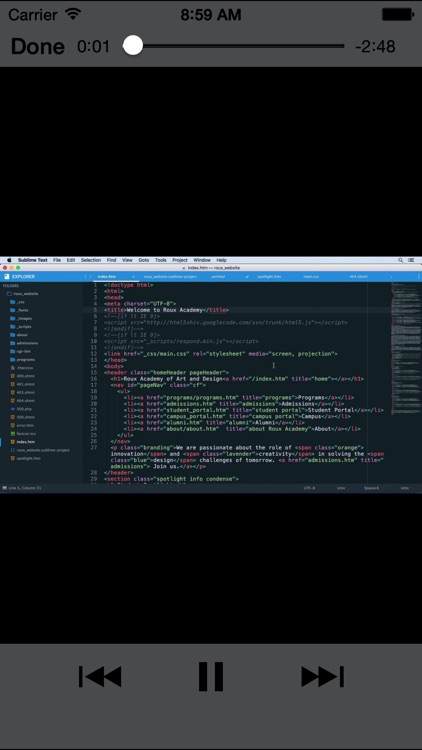Select the spotlight.htm editor tab
This screenshot has height=750, width=422.
coord(269,276)
